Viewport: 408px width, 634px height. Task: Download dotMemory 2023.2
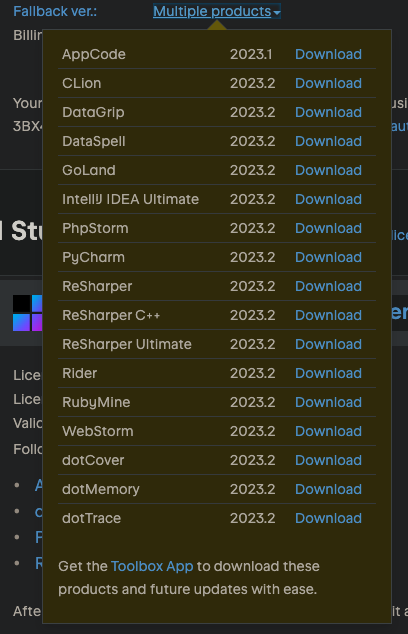[x=328, y=489]
